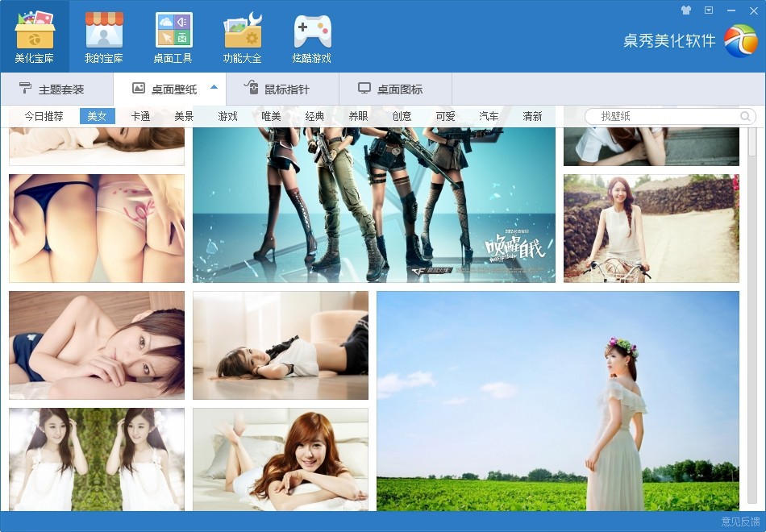This screenshot has height=532, width=766.
Task: Open the 桌面工具 toolbar icon
Action: tap(173, 31)
